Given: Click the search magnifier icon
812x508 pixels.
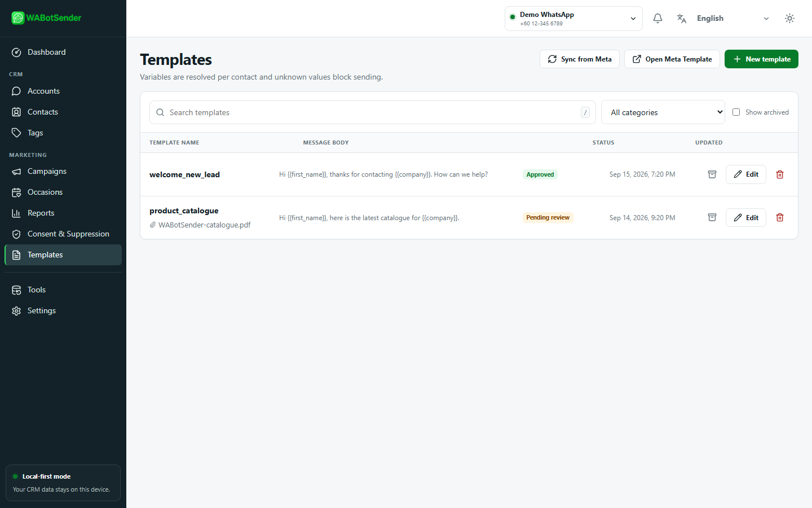Looking at the screenshot, I should [x=160, y=112].
